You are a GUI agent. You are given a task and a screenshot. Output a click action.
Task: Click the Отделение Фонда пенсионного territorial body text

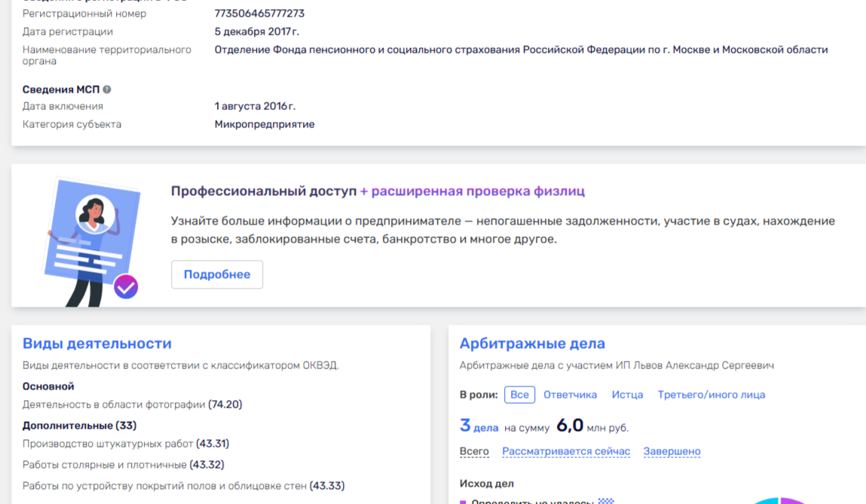click(x=521, y=50)
